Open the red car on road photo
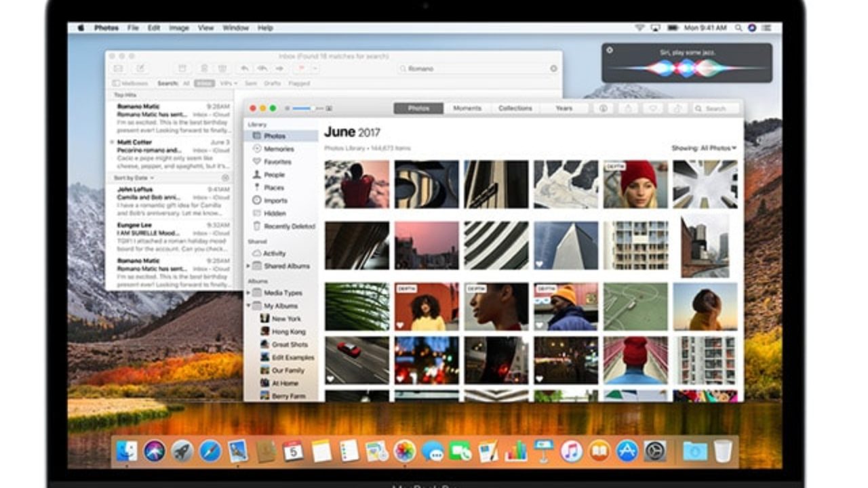This screenshot has height=488, width=868. click(x=357, y=360)
